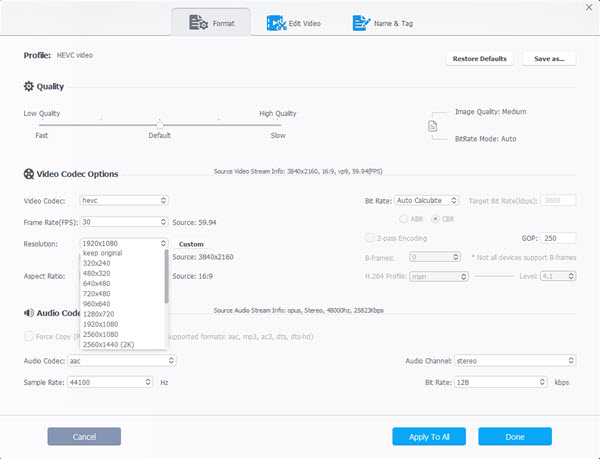Select 2560x1080 in resolution list
600x459 pixels.
pos(122,334)
